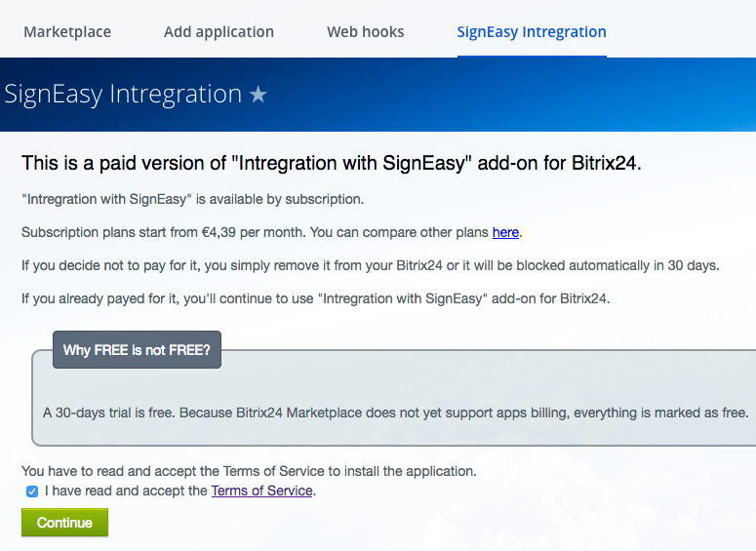Screen dimensions: 756x551
Task: Click the 'I have read and accept the' label
Action: click(x=126, y=491)
